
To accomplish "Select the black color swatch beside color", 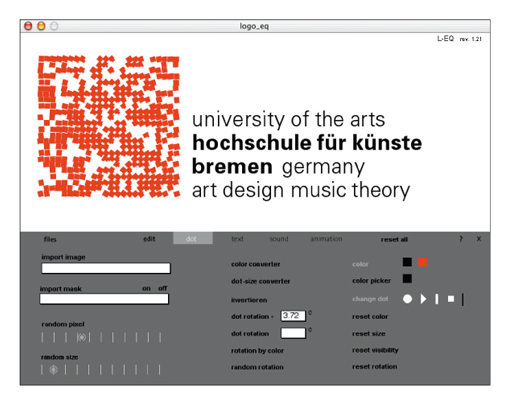I will 407,262.
